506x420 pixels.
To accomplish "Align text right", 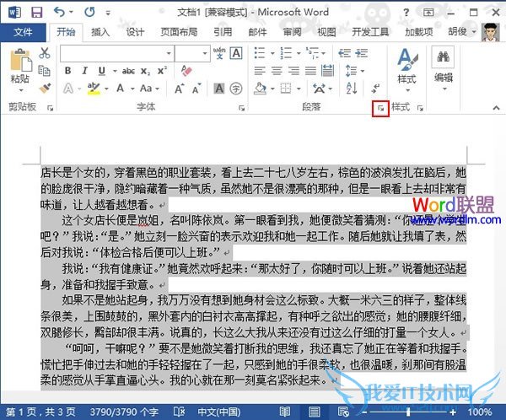I will pos(293,71).
